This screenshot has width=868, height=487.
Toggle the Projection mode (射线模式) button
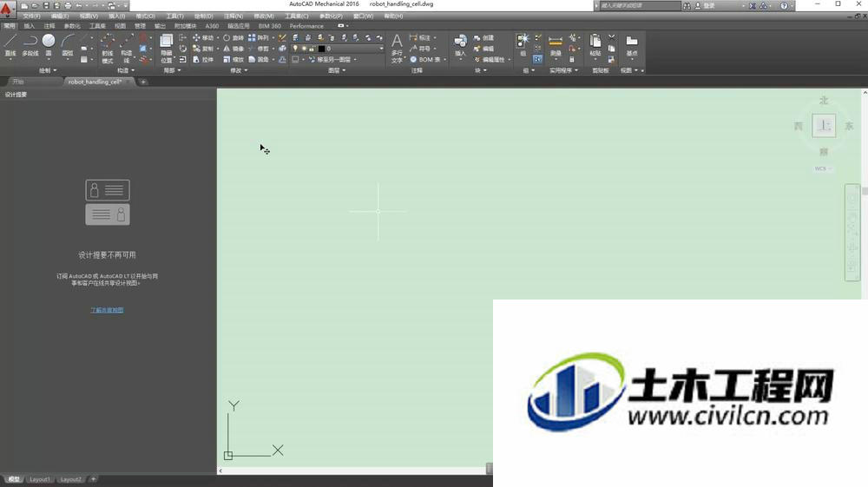[x=108, y=48]
